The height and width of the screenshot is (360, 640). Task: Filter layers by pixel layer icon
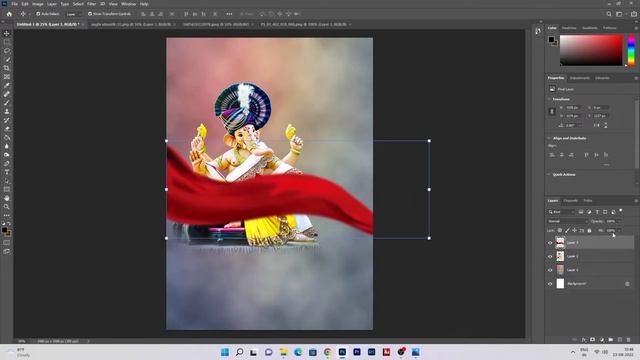pyautogui.click(x=581, y=212)
